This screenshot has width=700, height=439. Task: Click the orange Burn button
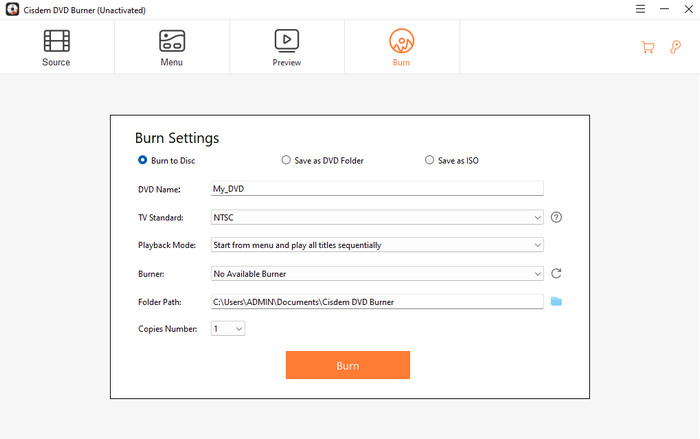click(x=348, y=365)
